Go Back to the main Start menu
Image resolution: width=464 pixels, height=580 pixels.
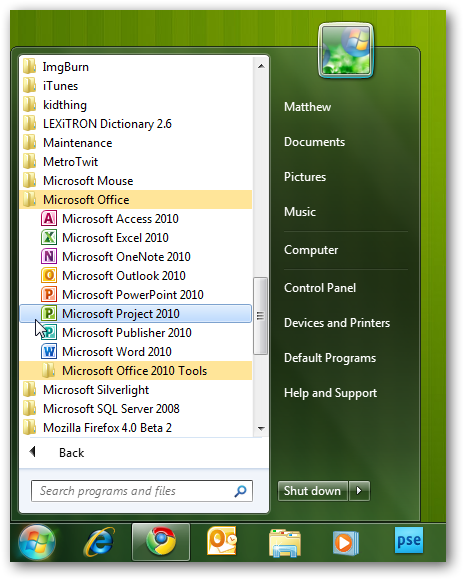coord(71,453)
